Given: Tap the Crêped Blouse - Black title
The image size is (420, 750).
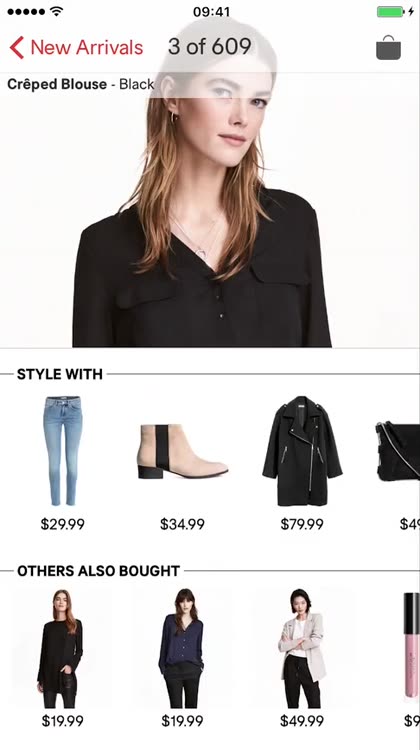Looking at the screenshot, I should 80,84.
